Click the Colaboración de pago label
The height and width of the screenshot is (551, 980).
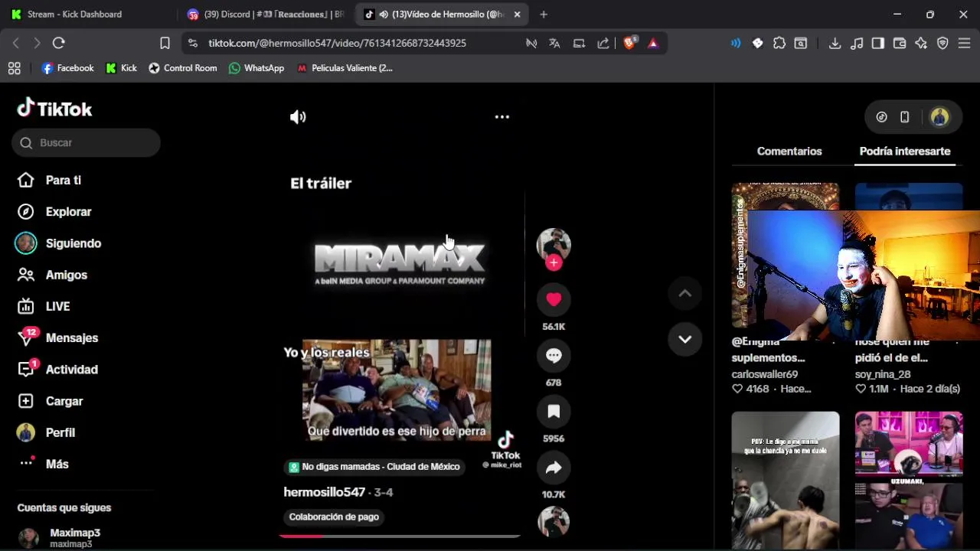[x=334, y=517]
